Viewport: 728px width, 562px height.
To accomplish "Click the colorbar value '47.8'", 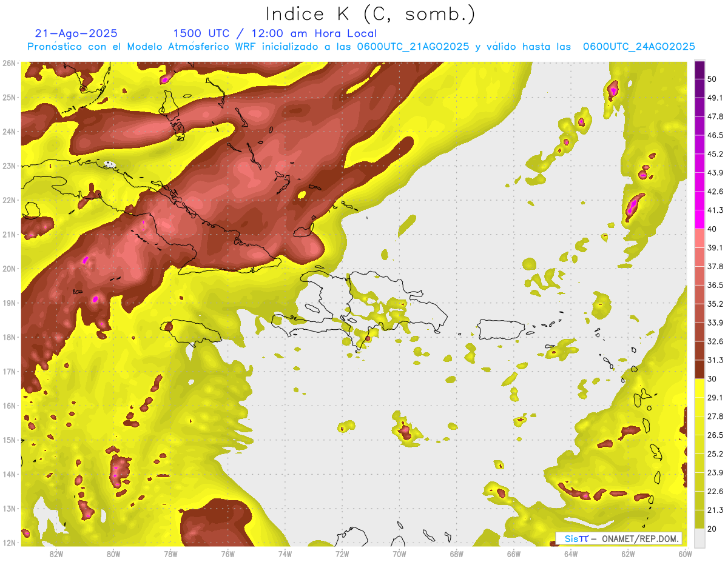I will [715, 116].
